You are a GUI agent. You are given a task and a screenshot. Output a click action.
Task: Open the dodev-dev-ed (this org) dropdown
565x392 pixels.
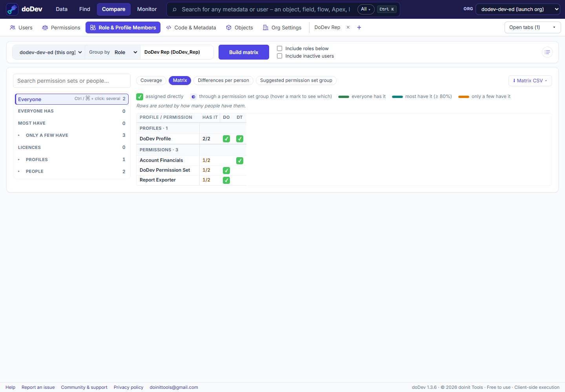(x=49, y=52)
